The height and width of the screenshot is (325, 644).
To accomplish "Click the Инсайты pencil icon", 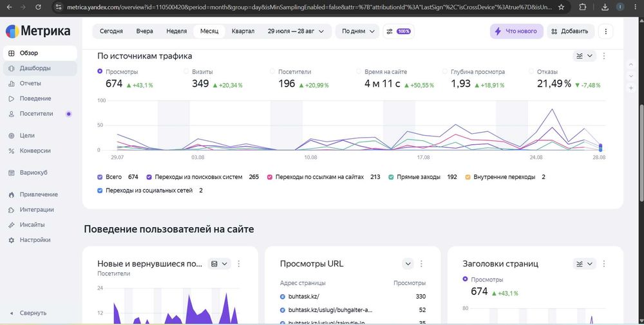I will pyautogui.click(x=12, y=225).
